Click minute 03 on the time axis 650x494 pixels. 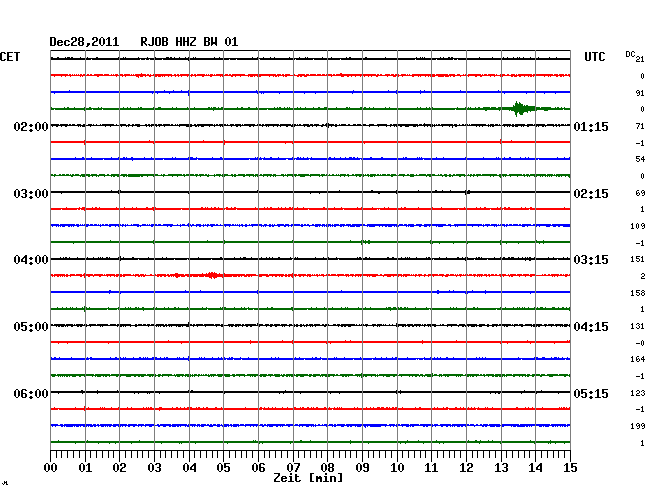pyautogui.click(x=154, y=467)
